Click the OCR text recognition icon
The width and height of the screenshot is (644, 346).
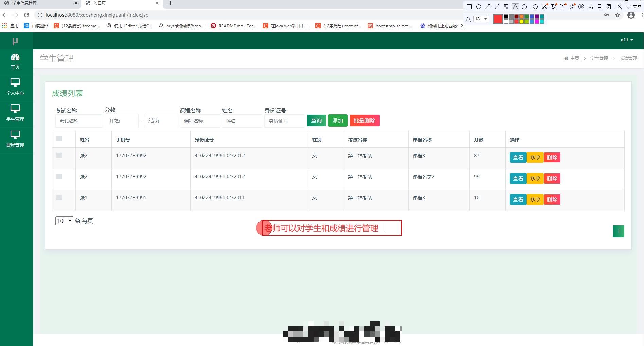coord(563,7)
